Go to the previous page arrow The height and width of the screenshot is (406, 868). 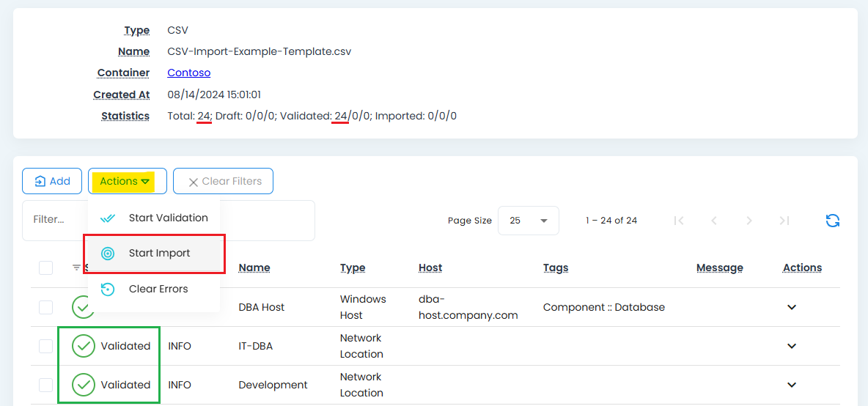713,221
